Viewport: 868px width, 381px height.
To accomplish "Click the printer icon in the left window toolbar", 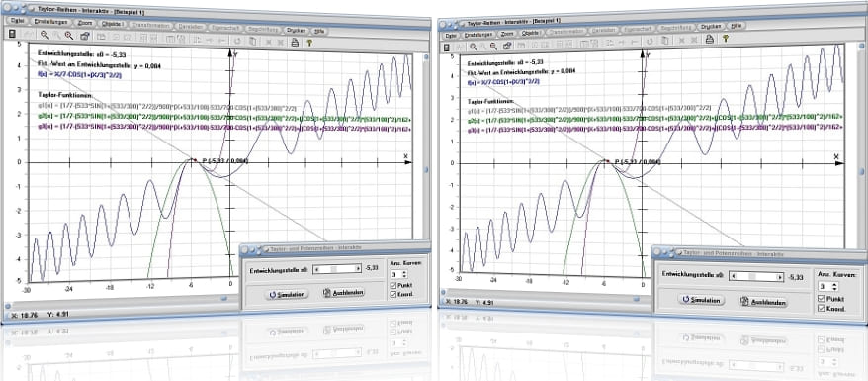I will tap(295, 41).
